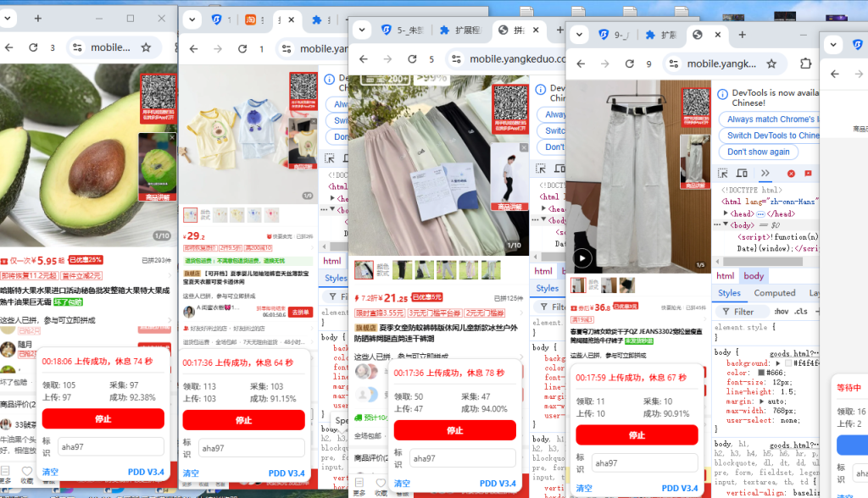Open new tab in white jeans window
This screenshot has width=868, height=498.
743,35
